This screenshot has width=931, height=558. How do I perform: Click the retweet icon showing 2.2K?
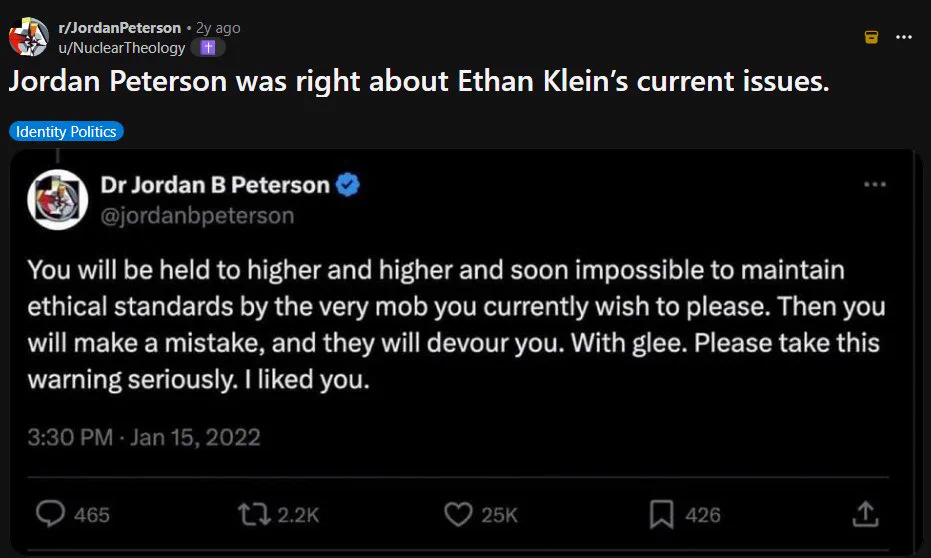coord(254,515)
